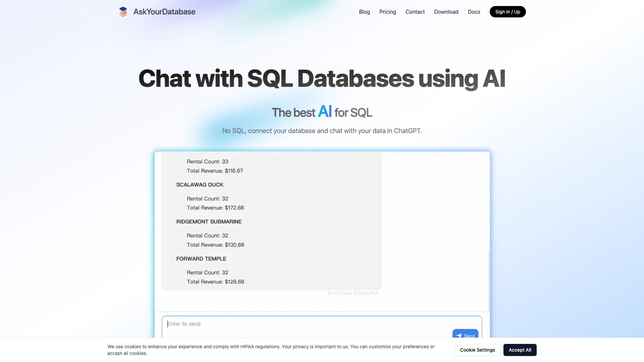
Task: Click the Sign In / Up button
Action: 507,11
